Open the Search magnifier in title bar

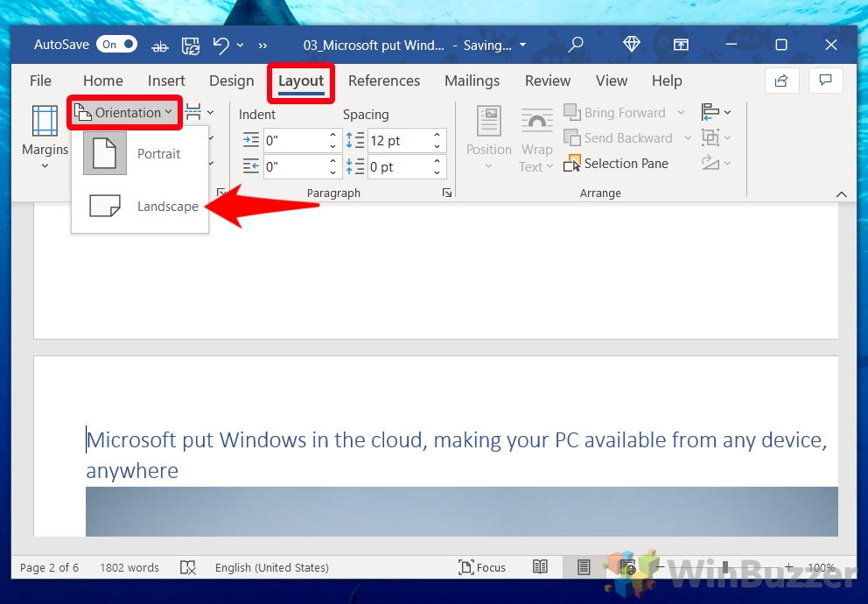[x=576, y=45]
